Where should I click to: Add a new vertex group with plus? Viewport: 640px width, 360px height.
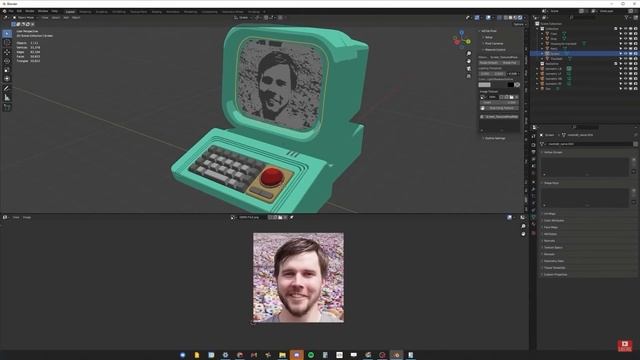634,160
